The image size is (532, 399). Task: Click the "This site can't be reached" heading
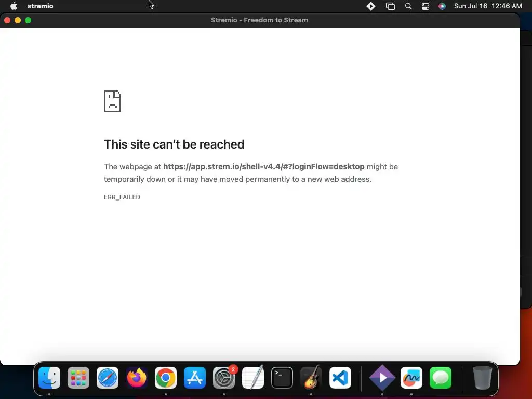pos(174,144)
